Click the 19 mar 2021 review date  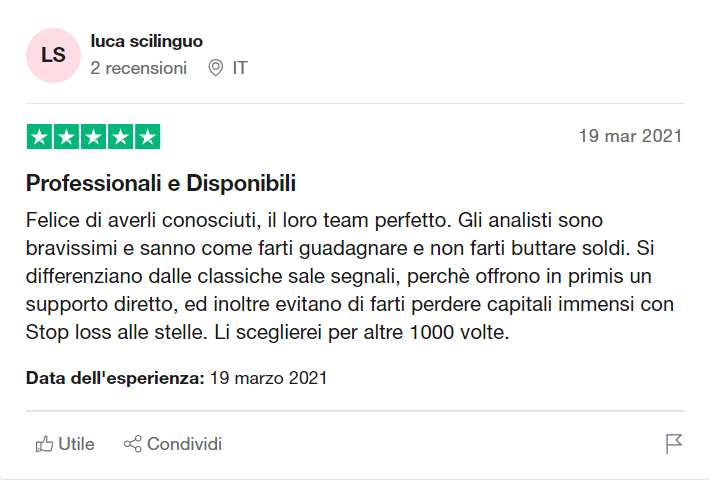[630, 136]
